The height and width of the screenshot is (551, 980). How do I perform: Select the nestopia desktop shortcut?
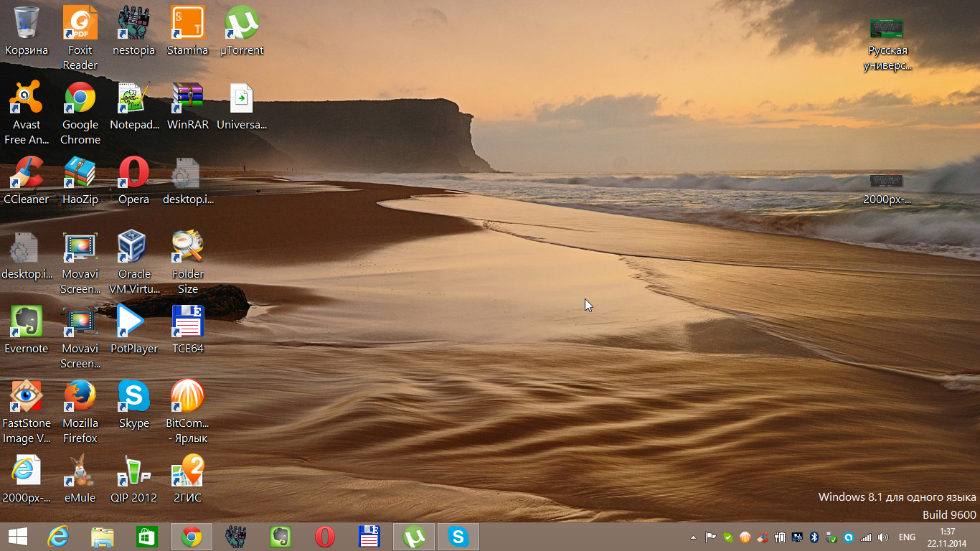[134, 32]
